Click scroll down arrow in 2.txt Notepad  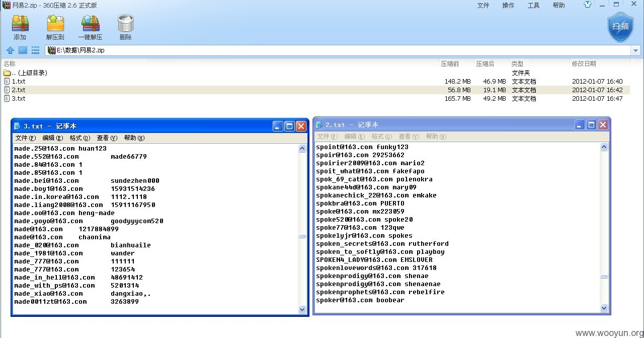click(604, 308)
